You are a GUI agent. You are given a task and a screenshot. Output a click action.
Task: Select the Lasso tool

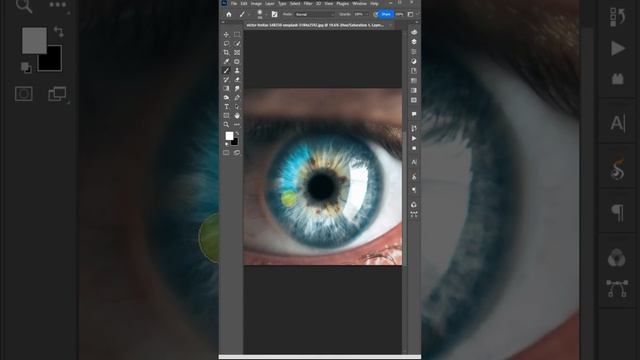[x=226, y=44]
